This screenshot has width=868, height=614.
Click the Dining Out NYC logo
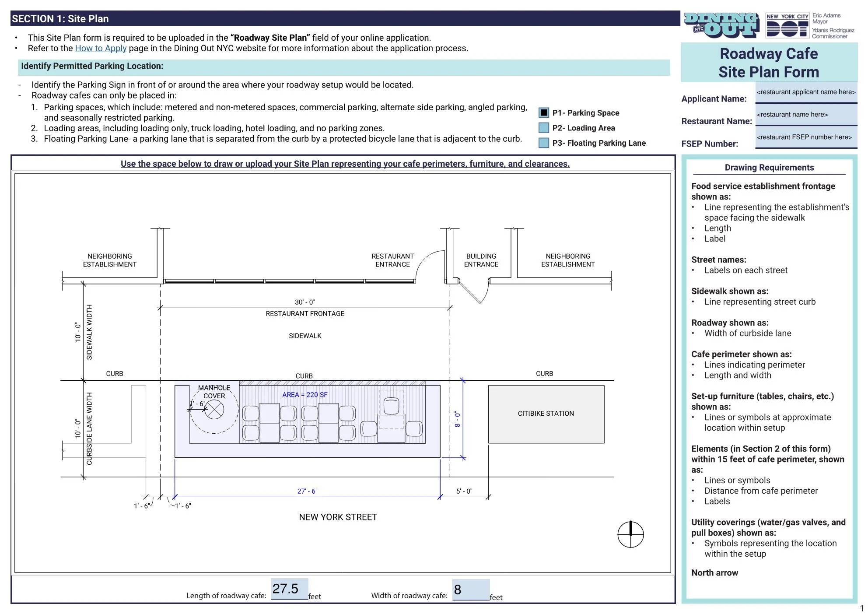721,25
